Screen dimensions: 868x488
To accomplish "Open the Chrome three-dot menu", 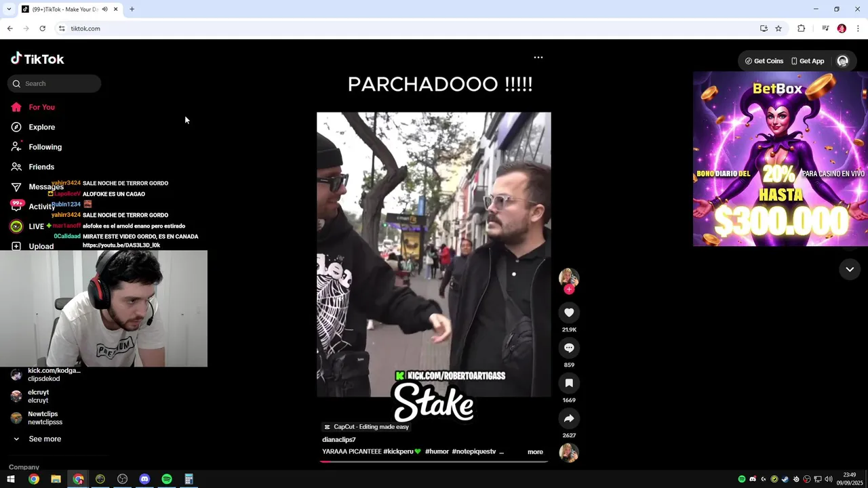I will click(858, 28).
